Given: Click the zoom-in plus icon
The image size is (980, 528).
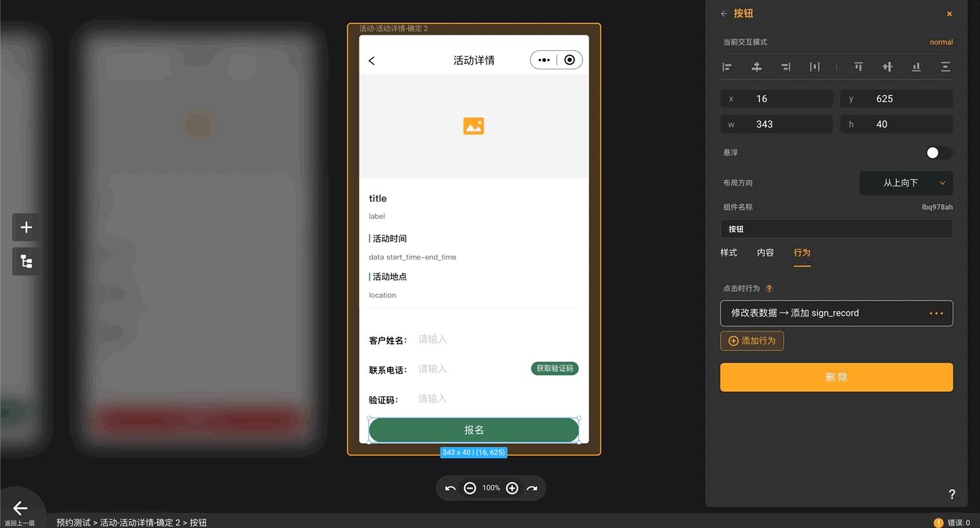Looking at the screenshot, I should [512, 488].
